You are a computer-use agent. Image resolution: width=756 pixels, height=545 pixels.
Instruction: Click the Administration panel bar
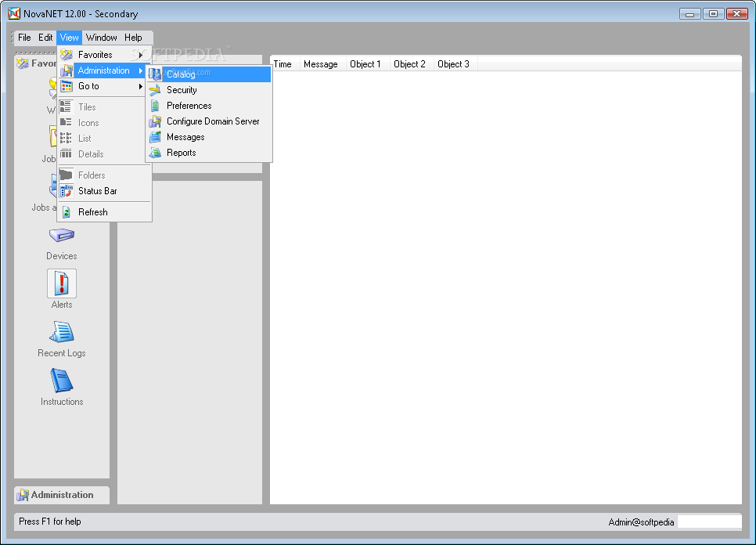(62, 495)
